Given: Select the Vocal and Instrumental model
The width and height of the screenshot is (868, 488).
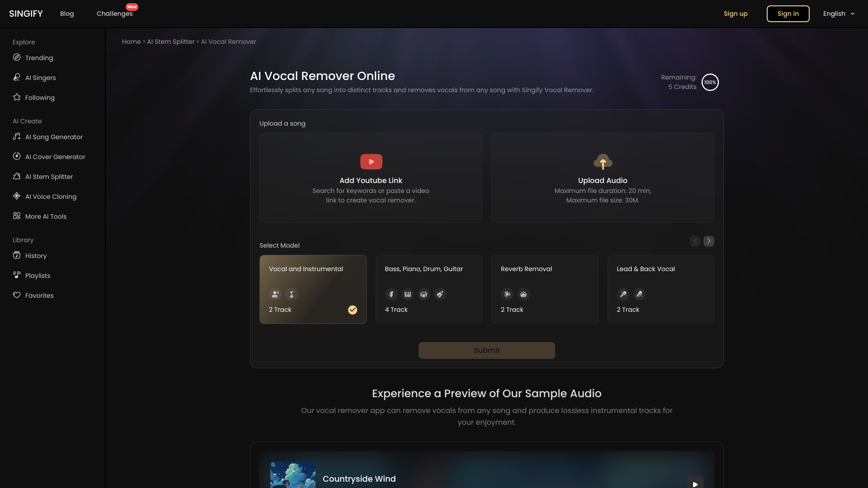Looking at the screenshot, I should pyautogui.click(x=313, y=289).
